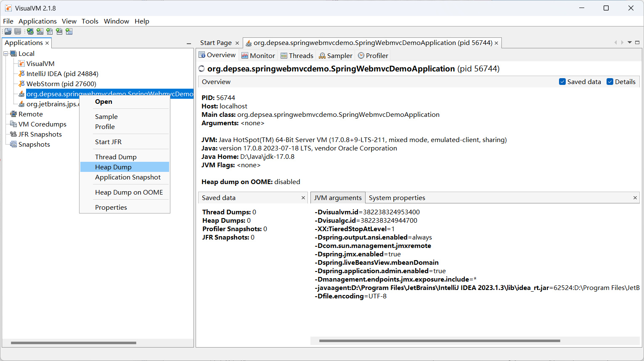Open the Threads view
This screenshot has width=644, height=361.
[297, 55]
